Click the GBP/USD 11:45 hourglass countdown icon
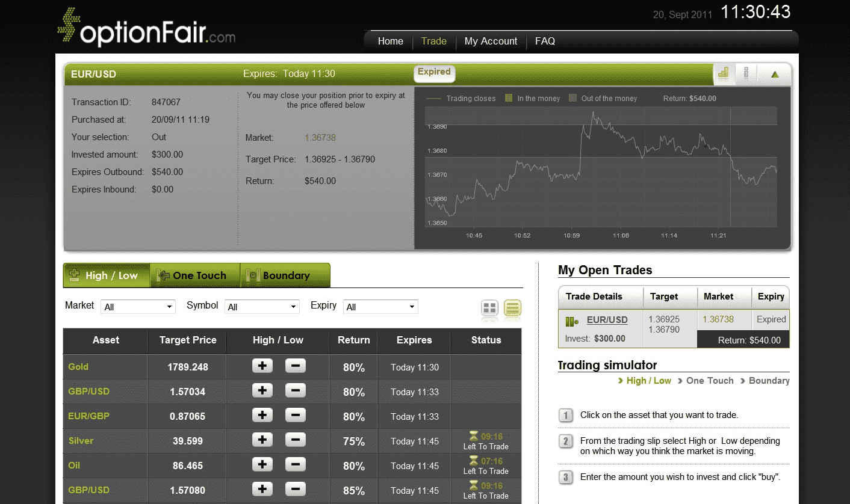 coord(474,485)
